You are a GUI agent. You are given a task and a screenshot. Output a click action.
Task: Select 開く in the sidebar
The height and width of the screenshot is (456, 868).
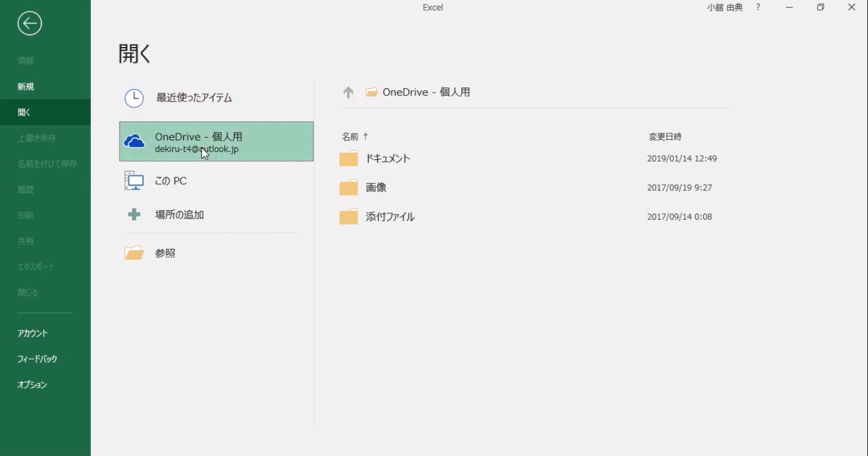pos(45,112)
